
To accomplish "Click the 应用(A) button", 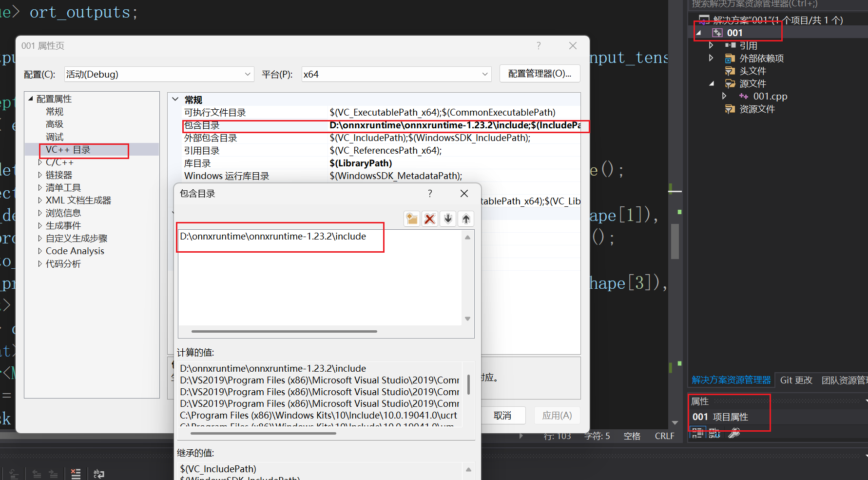I will pos(557,415).
